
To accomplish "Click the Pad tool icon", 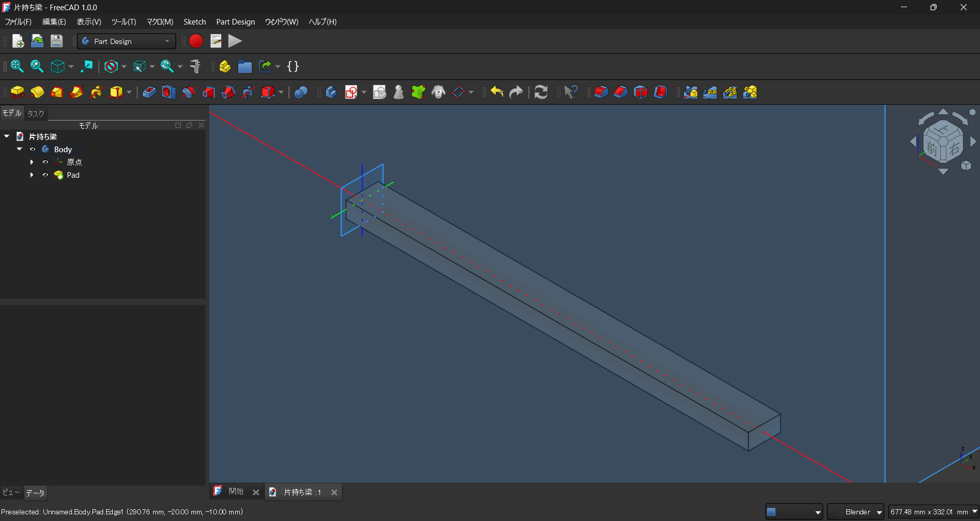I will click(x=17, y=92).
